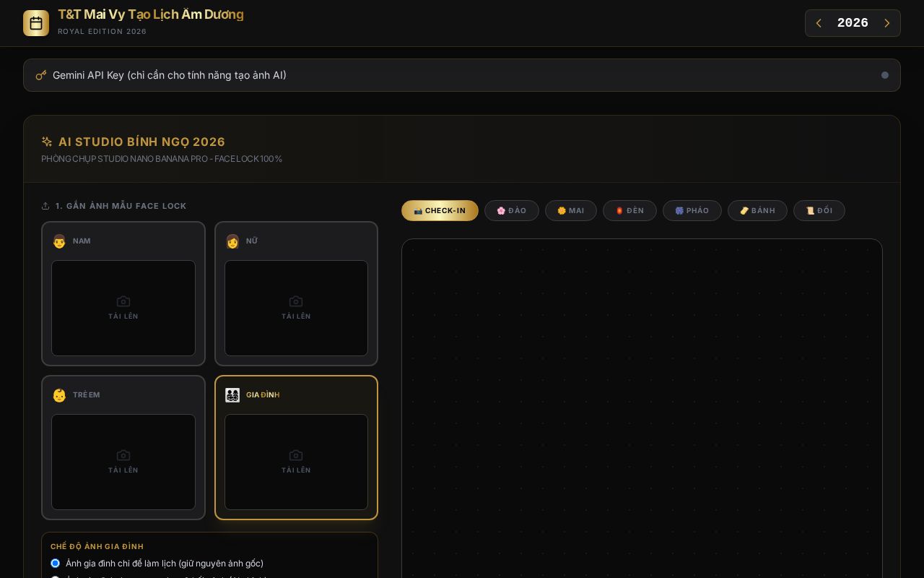Switch to the Đèn tab
Screen dimensions: 924x578
tap(629, 210)
